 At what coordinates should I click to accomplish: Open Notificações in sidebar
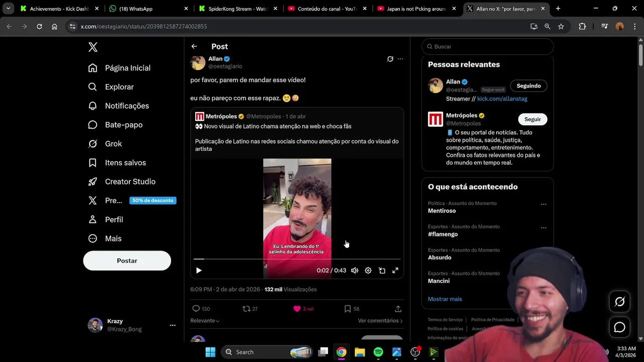(x=119, y=106)
